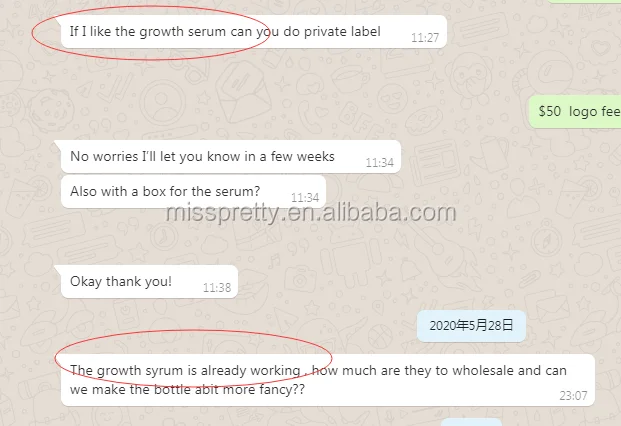Select the 11:27 message timestamp

425,38
